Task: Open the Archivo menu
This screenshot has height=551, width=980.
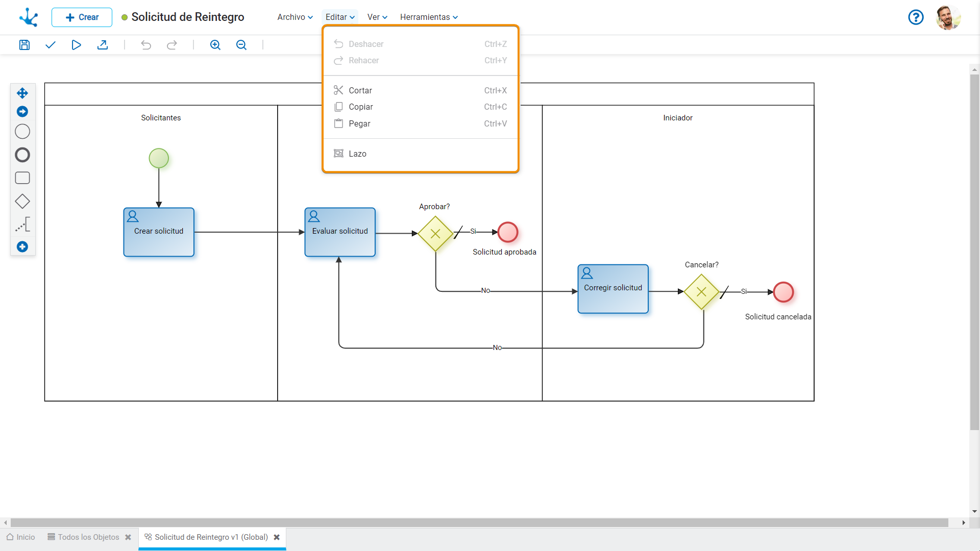Action: point(295,17)
